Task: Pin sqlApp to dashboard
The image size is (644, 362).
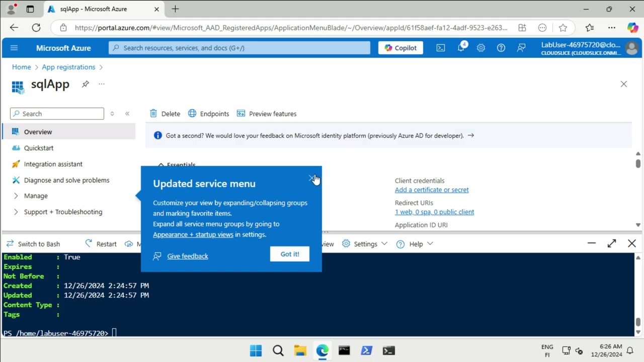Action: [x=86, y=84]
